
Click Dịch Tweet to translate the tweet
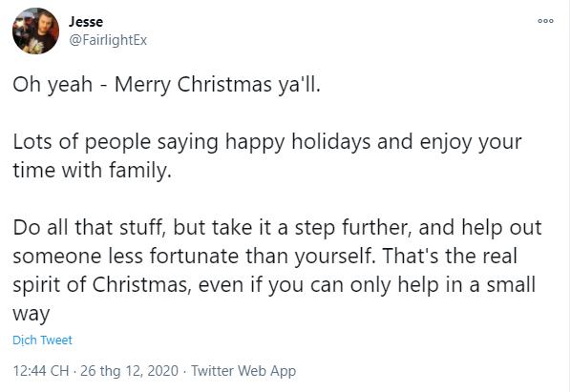[x=42, y=340]
